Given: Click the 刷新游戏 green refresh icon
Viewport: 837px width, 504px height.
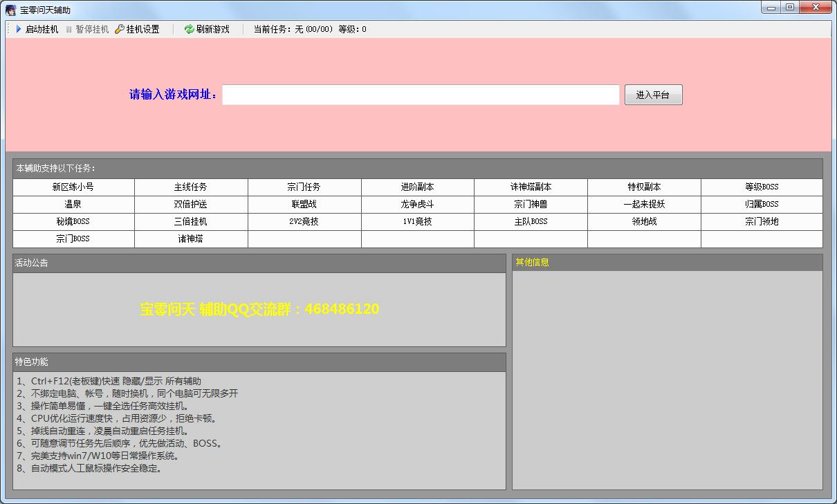Looking at the screenshot, I should (x=189, y=29).
